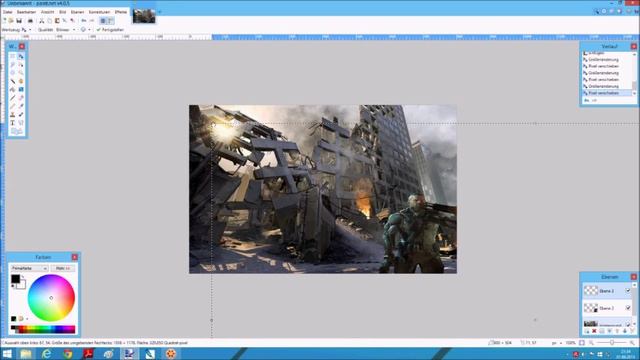
Task: Select the Clone Stamp tool
Action: tap(13, 114)
